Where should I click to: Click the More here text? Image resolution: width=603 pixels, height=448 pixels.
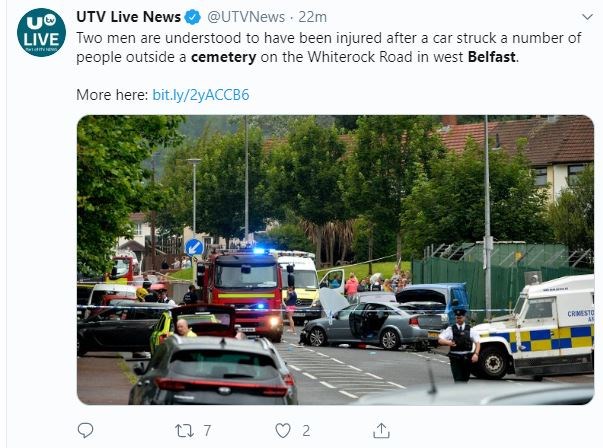coord(112,95)
